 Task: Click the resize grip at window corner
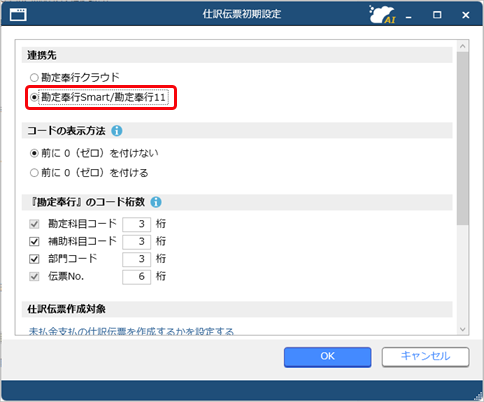pos(478,395)
